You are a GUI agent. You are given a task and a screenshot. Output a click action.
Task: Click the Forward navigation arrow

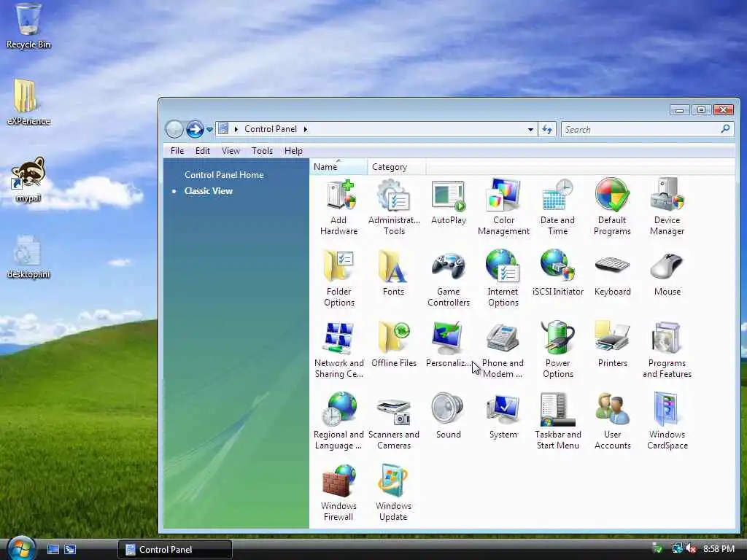194,129
